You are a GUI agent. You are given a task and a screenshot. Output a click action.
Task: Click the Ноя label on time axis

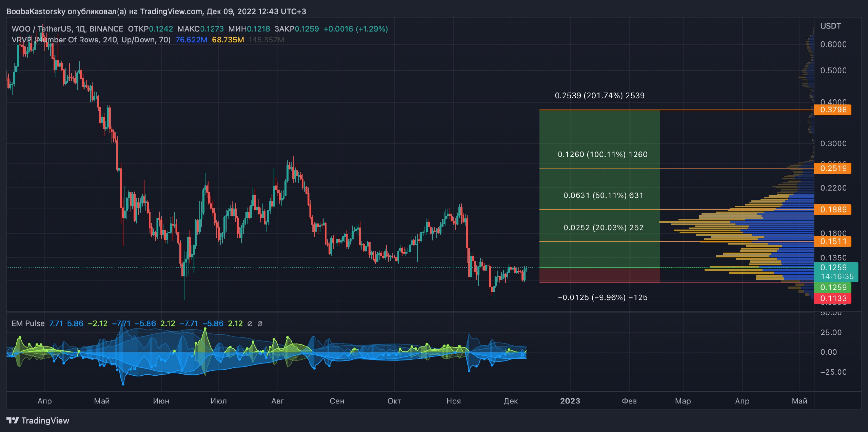pos(453,401)
